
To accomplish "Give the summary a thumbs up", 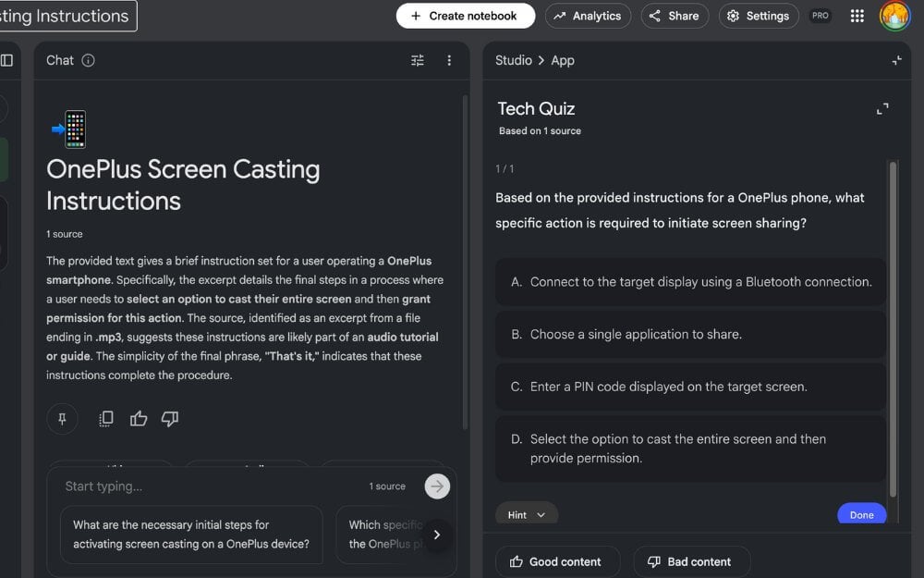I will [x=139, y=419].
